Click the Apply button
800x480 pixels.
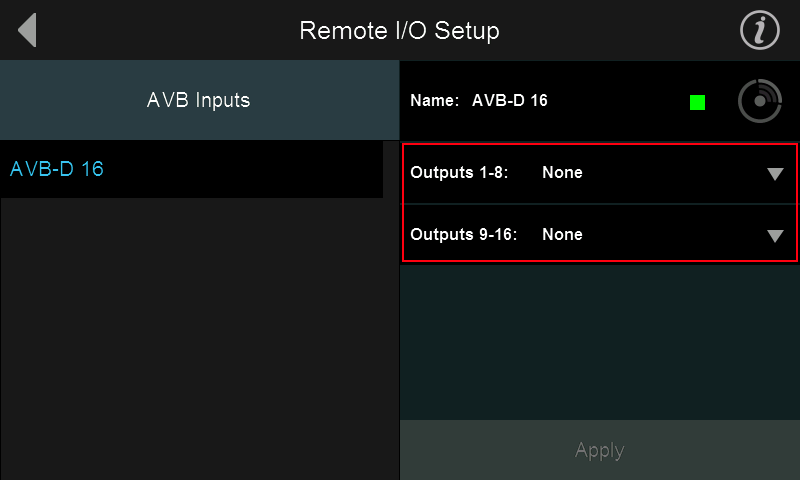[600, 450]
